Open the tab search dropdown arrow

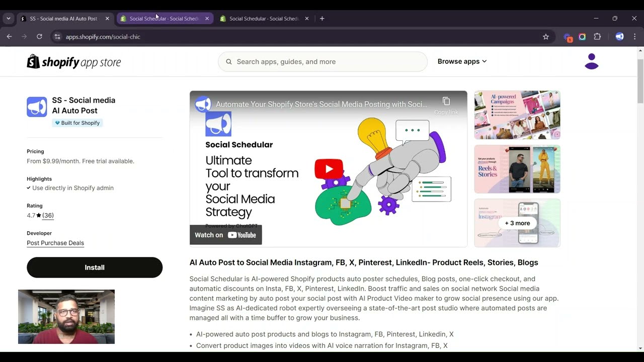pyautogui.click(x=8, y=19)
